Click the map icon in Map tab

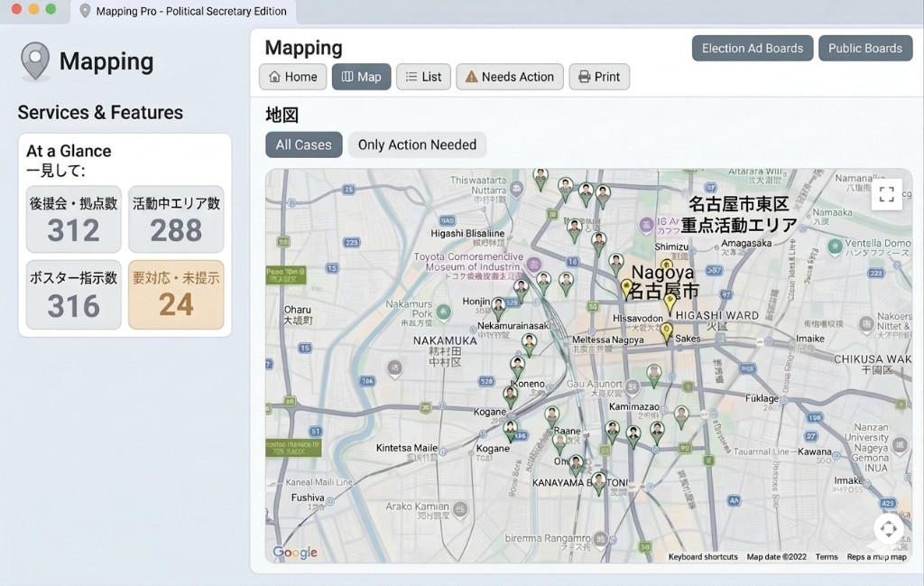(x=347, y=77)
